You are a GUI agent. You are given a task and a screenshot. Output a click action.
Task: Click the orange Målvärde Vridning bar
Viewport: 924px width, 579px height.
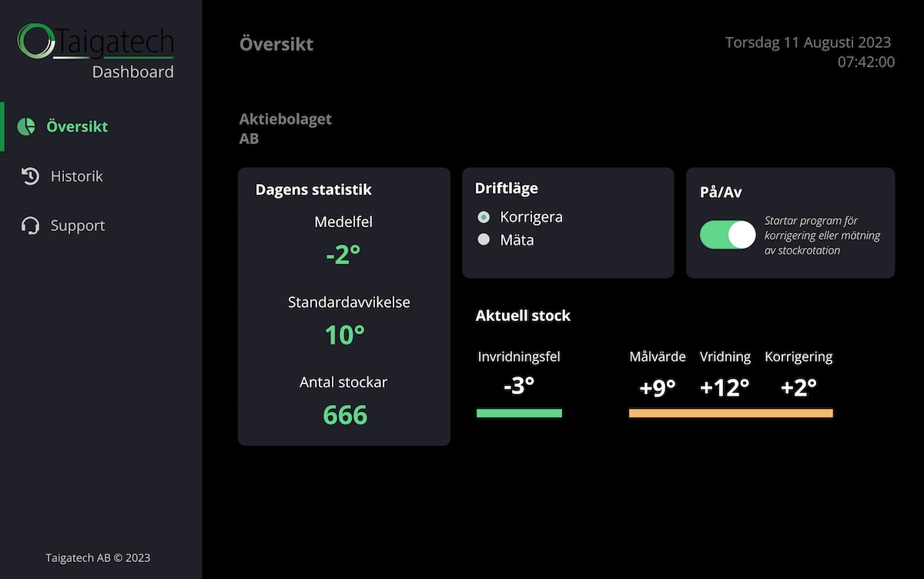731,413
